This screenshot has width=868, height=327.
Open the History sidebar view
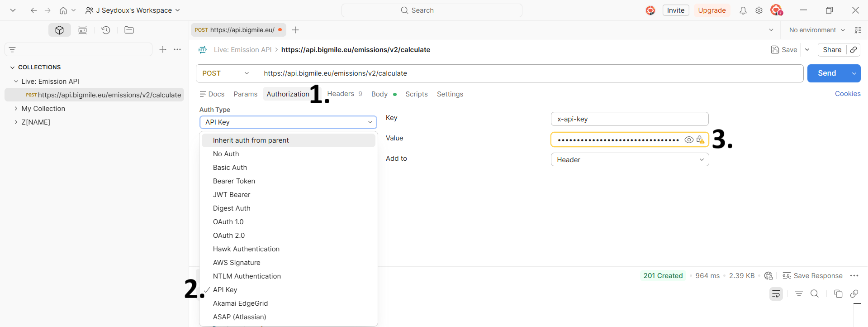106,30
